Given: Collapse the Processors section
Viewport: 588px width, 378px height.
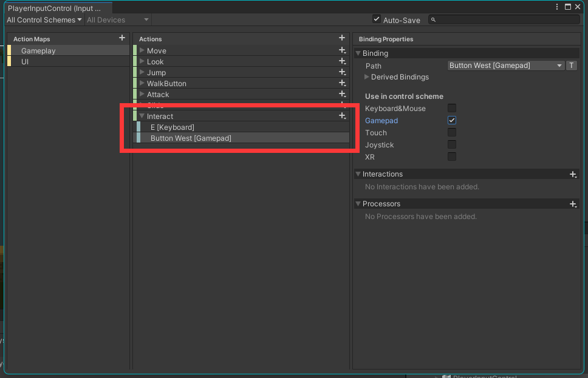Looking at the screenshot, I should tap(358, 204).
